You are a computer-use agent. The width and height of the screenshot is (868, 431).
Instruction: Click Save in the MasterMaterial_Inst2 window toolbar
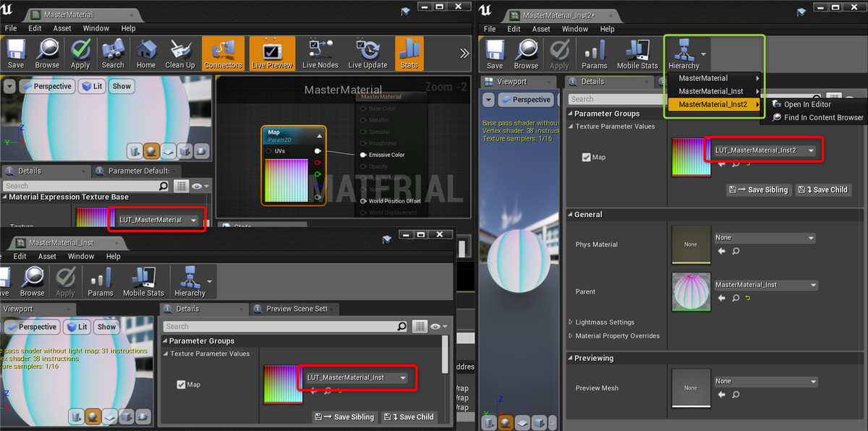tap(495, 54)
